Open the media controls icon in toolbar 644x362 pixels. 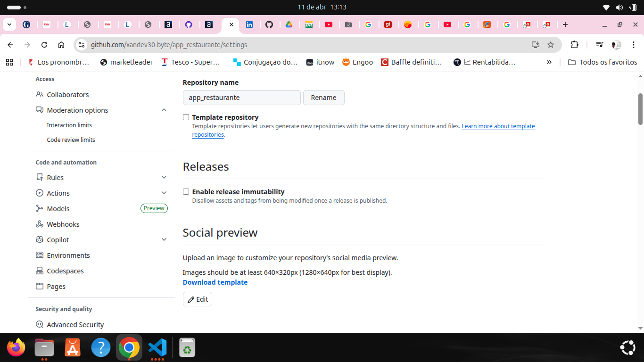coord(600,45)
